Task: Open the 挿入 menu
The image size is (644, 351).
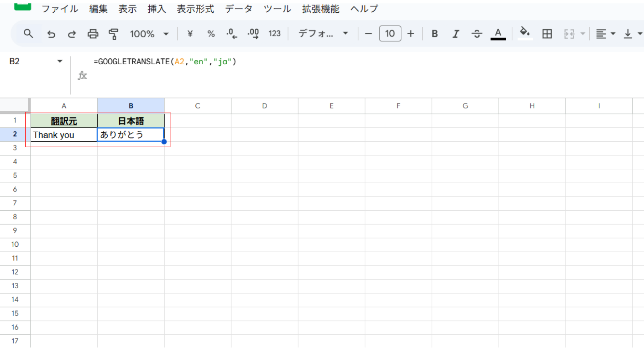Action: [x=157, y=9]
